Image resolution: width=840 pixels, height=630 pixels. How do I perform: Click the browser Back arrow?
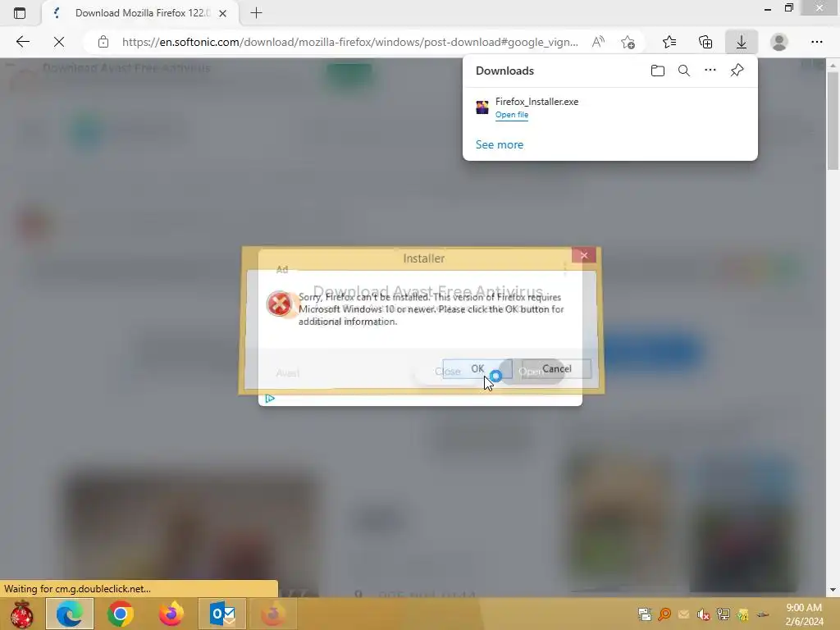point(22,42)
